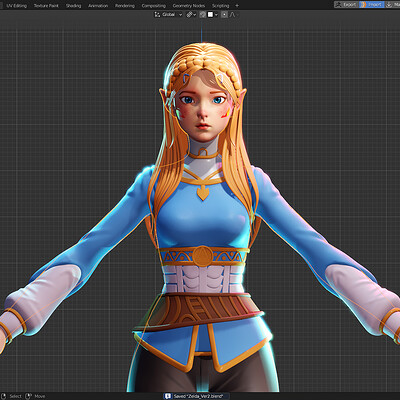Open the pivot point dropdown
The image size is (400, 400).
pos(191,15)
